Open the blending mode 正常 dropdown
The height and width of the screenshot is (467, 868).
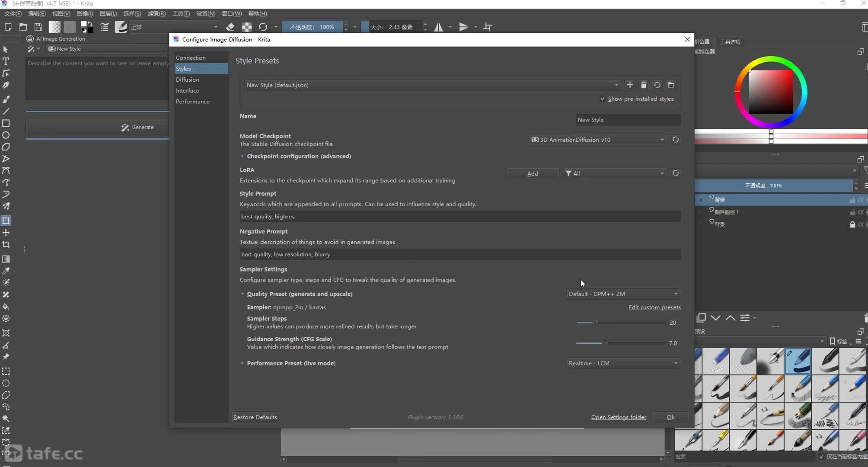point(174,27)
